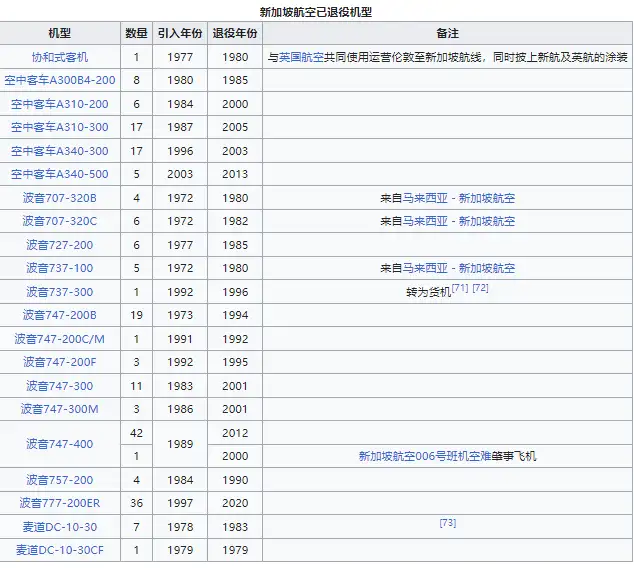The width and height of the screenshot is (634, 568).
Task: Select the 引入年份 column header
Action: tap(180, 33)
